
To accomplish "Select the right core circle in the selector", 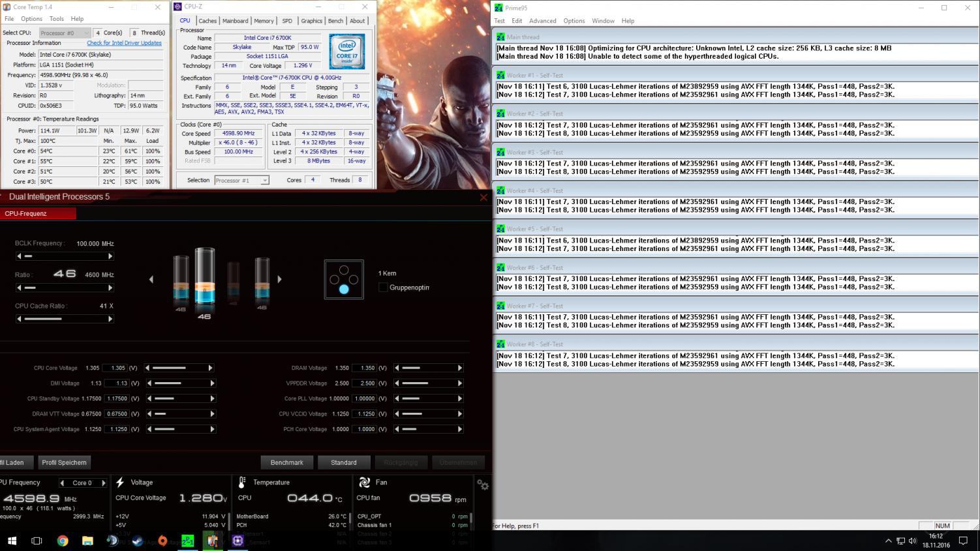I will 354,279.
